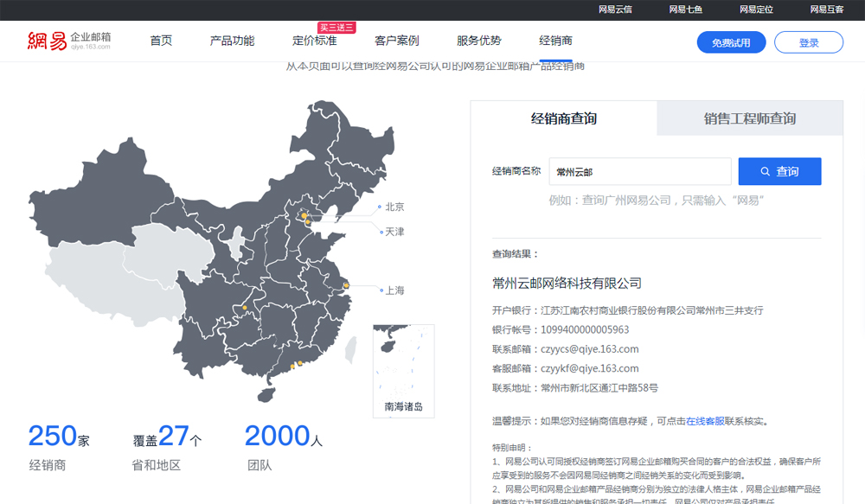The image size is (865, 504).
Task: Click the 买三送三 promo badge
Action: pyautogui.click(x=336, y=28)
